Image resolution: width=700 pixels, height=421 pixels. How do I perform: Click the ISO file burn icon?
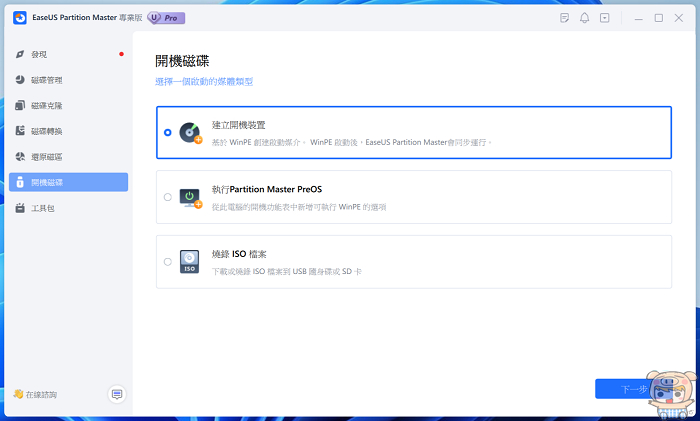[189, 262]
